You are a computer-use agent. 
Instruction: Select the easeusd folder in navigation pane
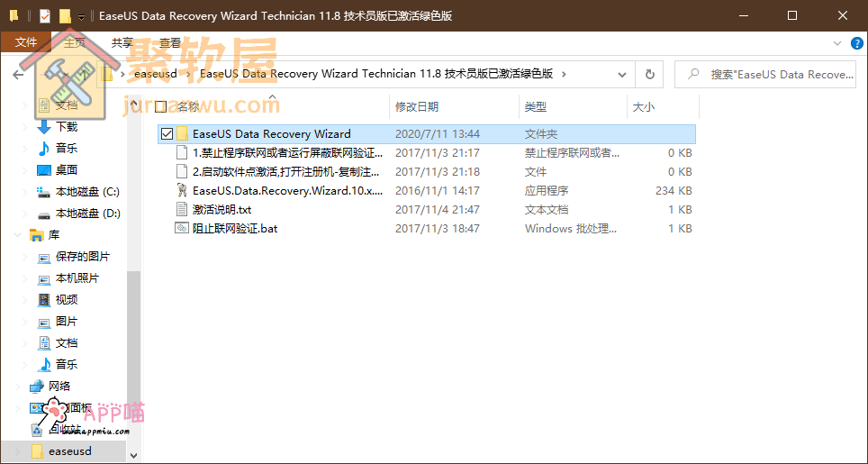(69, 451)
